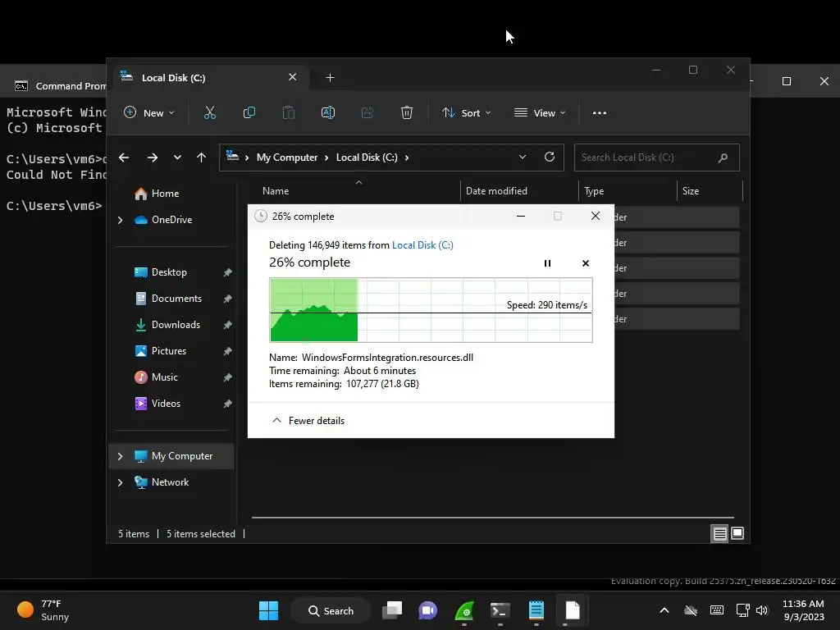Open the Chat camera app on taskbar
The height and width of the screenshot is (630, 840).
[x=427, y=610]
